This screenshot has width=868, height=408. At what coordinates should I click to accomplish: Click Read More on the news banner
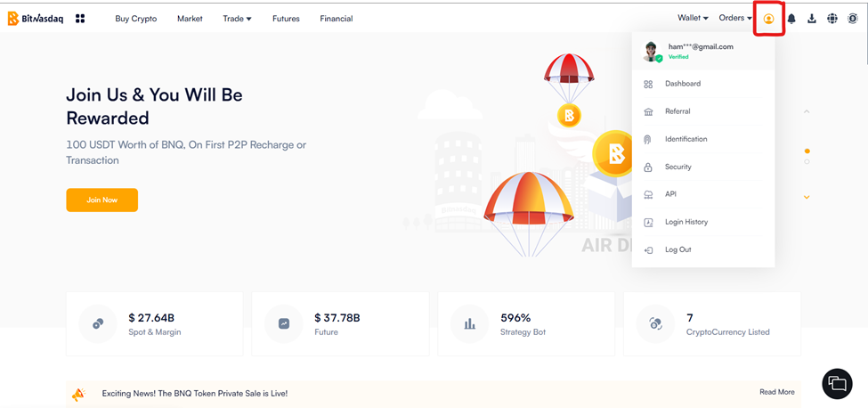(776, 392)
